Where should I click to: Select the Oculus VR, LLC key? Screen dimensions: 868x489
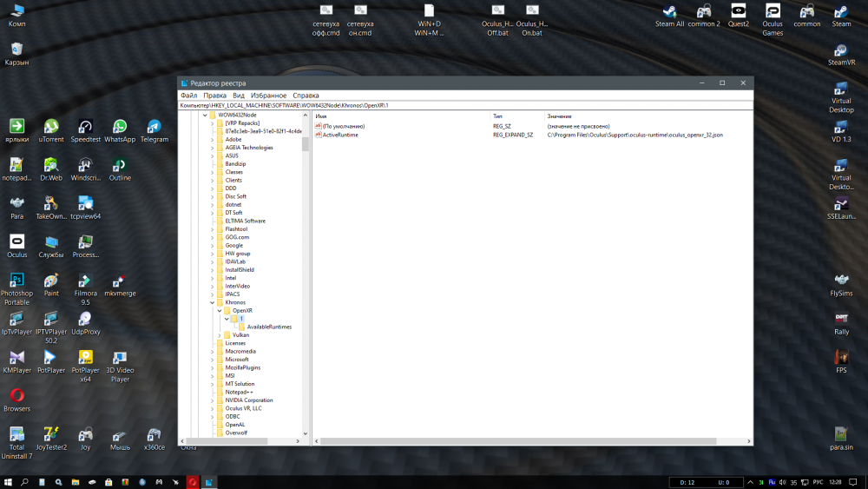pos(243,408)
